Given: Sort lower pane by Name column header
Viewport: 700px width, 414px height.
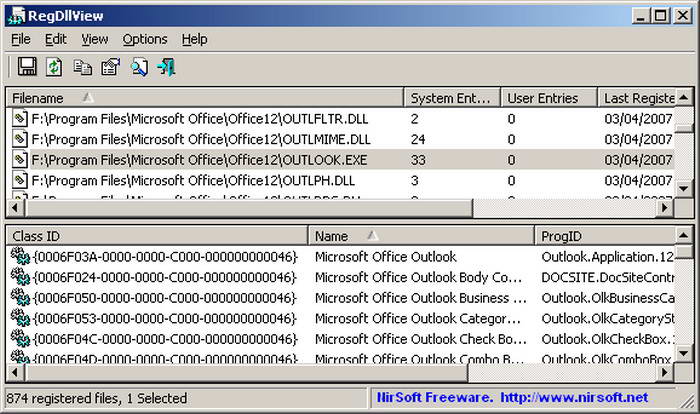Looking at the screenshot, I should [x=421, y=236].
